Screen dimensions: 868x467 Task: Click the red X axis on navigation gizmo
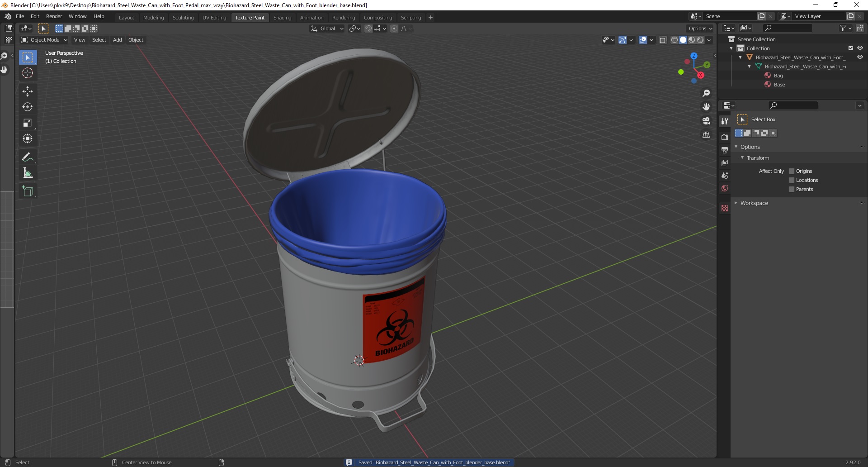(701, 75)
